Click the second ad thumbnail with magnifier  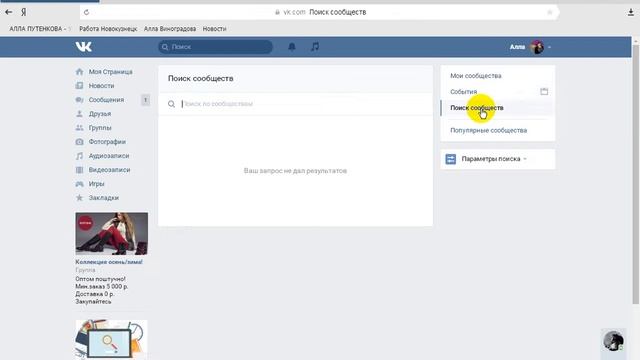[x=111, y=340]
